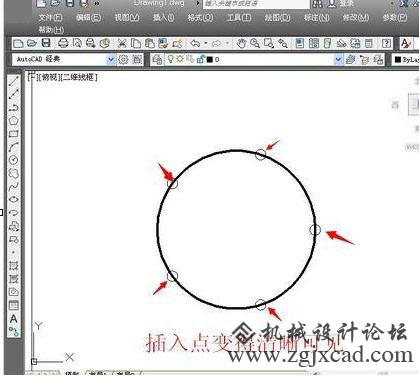Choose the Polygon tool
Screen dimensions: 420x376
coord(13,121)
